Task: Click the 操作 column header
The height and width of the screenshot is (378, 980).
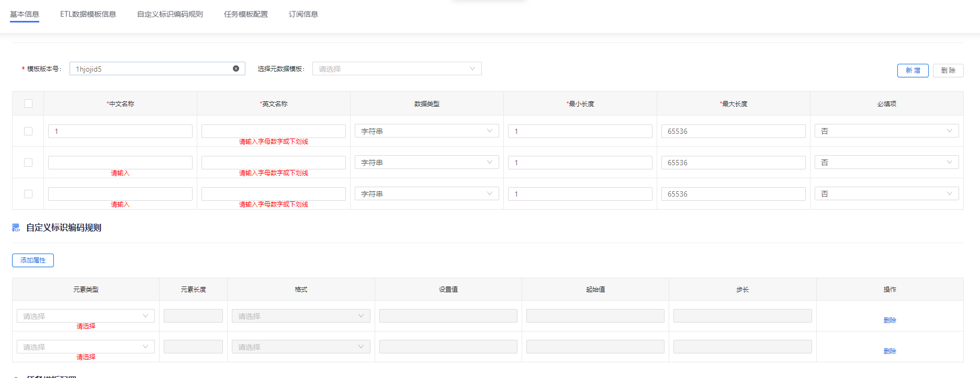Action: [x=890, y=290]
